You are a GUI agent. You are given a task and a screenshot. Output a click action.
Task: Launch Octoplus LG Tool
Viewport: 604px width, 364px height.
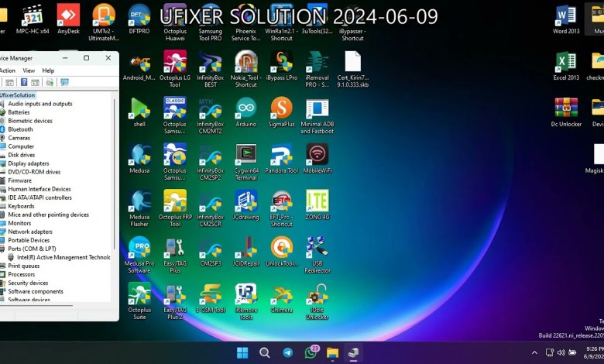(x=175, y=69)
